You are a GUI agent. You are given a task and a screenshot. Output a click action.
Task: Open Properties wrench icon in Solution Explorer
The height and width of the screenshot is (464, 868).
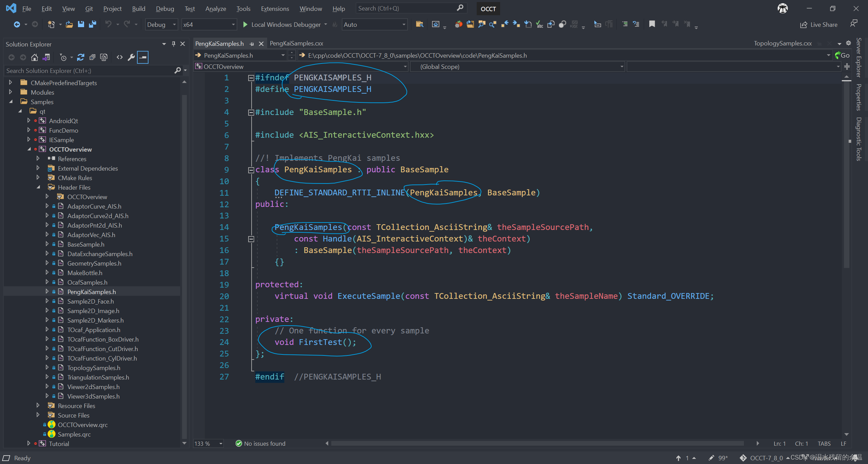point(131,57)
